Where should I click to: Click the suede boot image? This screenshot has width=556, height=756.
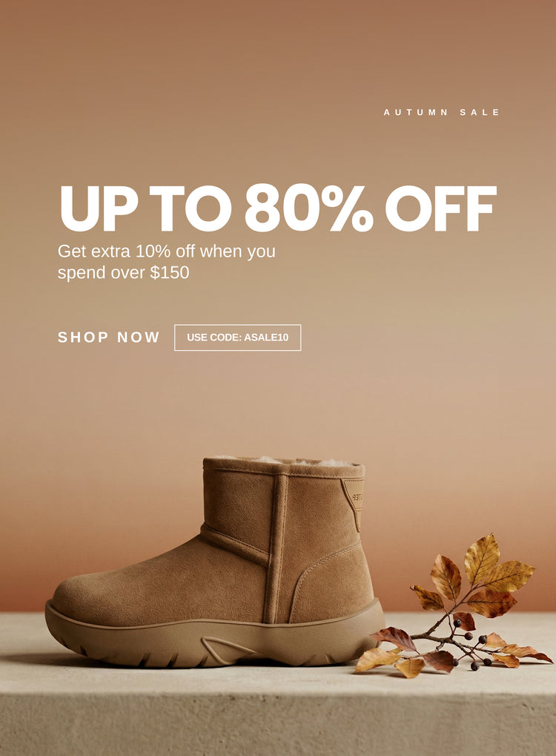click(214, 562)
